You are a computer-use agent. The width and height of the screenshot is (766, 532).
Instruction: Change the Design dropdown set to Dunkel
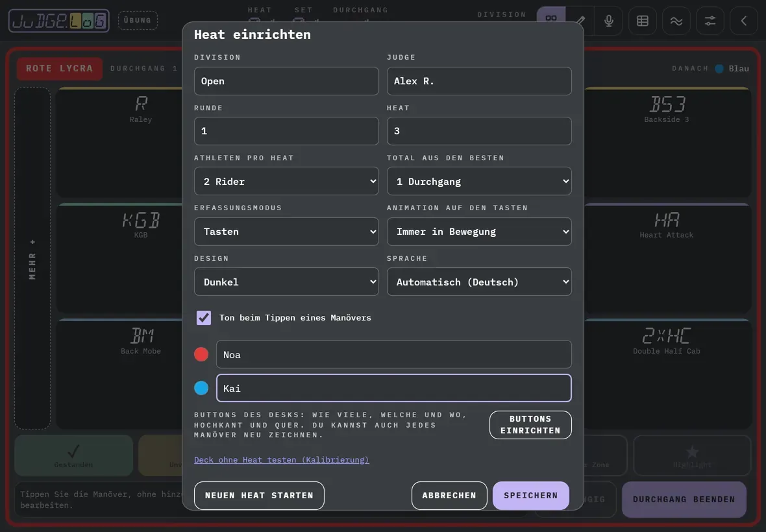coord(286,282)
